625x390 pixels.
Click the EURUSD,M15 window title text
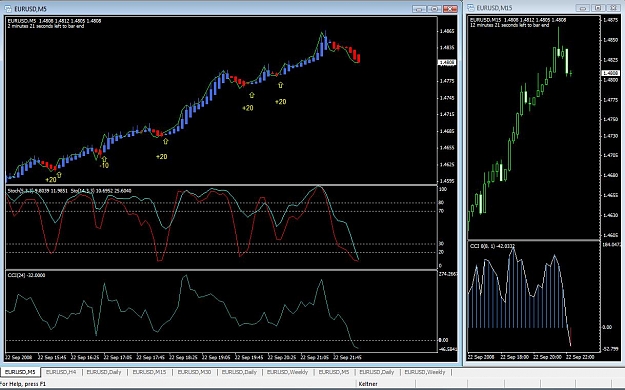[494, 8]
